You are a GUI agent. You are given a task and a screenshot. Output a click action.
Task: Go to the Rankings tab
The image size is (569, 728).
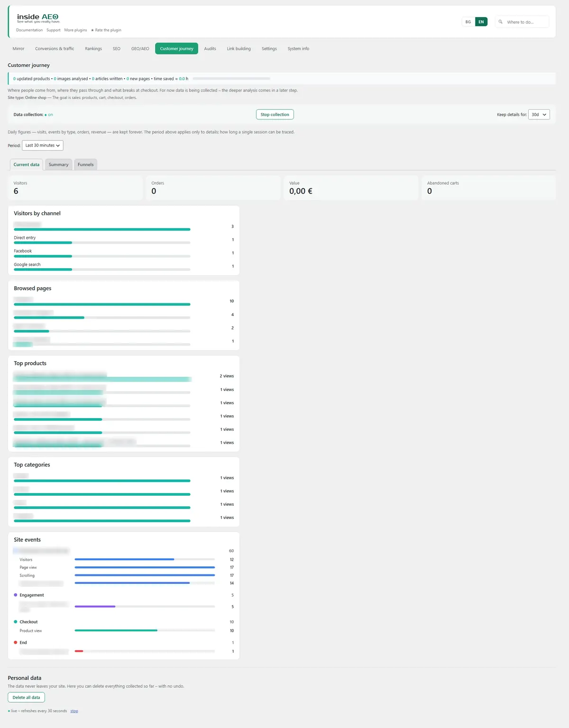click(x=93, y=49)
